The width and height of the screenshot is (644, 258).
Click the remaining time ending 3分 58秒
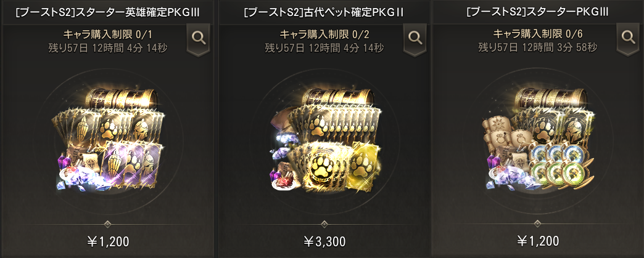coord(538,48)
